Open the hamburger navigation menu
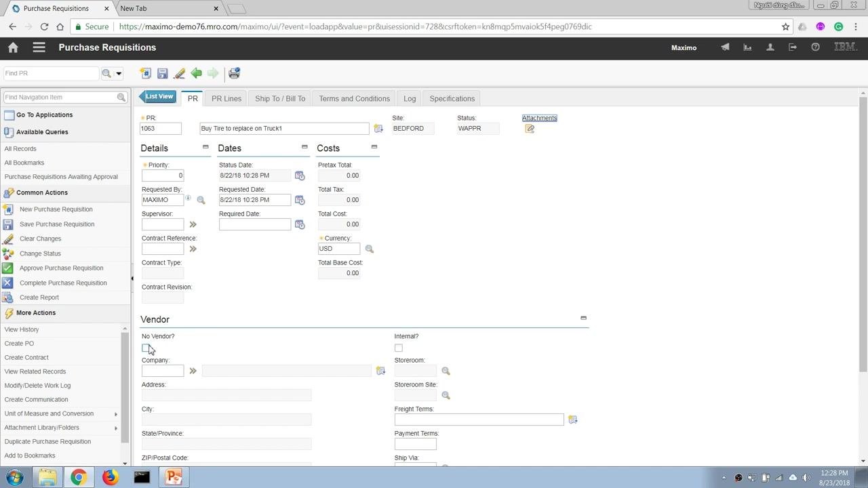The image size is (868, 488). [39, 47]
